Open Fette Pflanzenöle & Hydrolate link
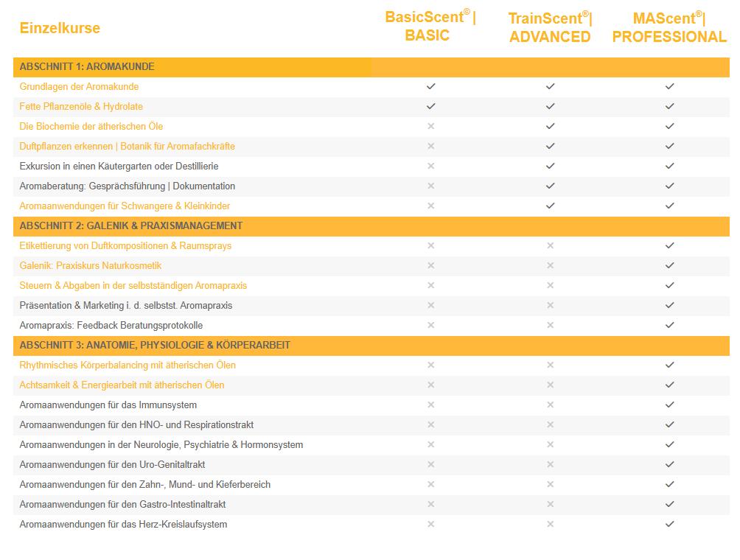This screenshot has width=740, height=560. (x=81, y=107)
